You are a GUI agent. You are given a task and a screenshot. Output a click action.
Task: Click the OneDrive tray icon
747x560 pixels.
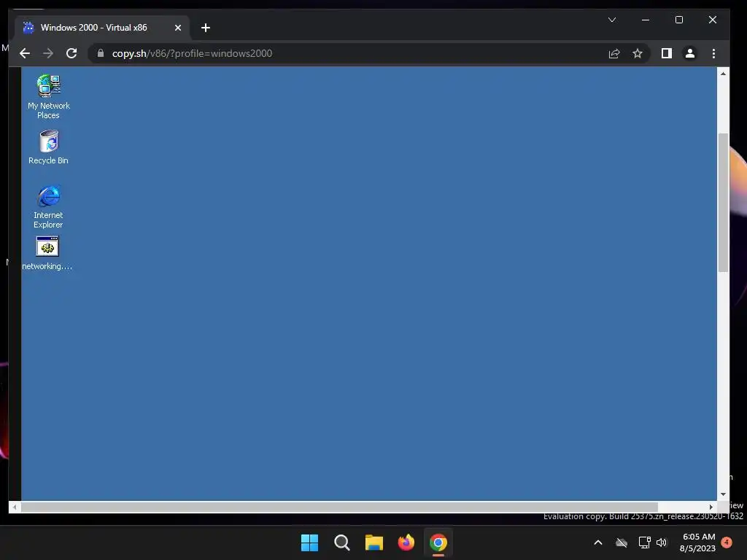coord(622,542)
